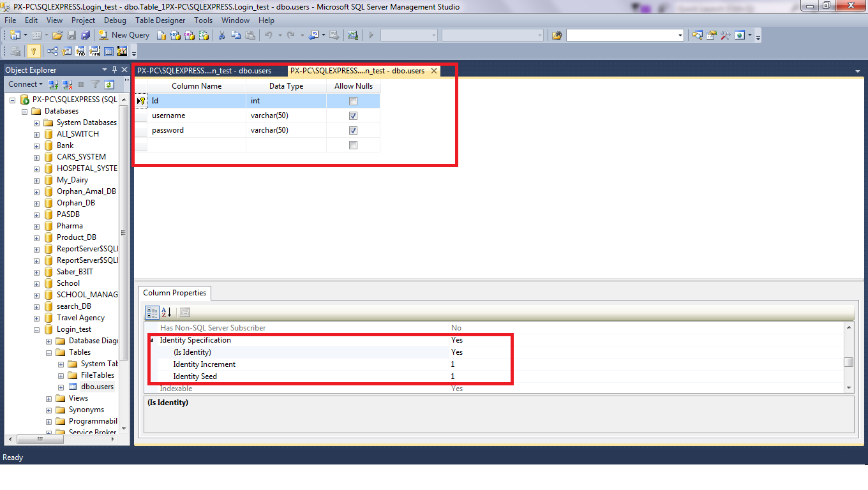Click the Column Properties vertical scrollbar
This screenshot has height=490, width=868.
(x=848, y=357)
